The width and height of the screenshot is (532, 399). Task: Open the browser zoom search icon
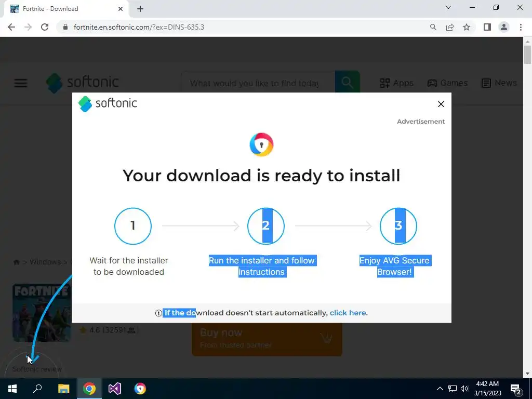click(x=433, y=27)
